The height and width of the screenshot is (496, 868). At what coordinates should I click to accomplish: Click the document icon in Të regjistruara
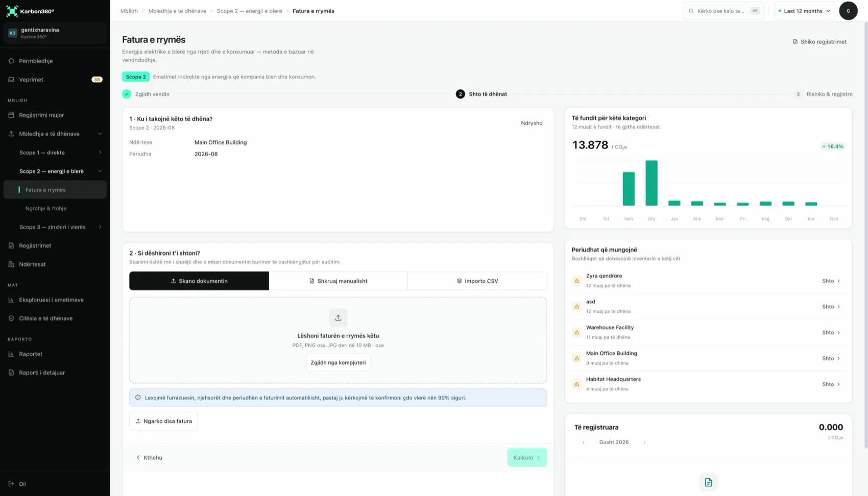click(x=708, y=482)
